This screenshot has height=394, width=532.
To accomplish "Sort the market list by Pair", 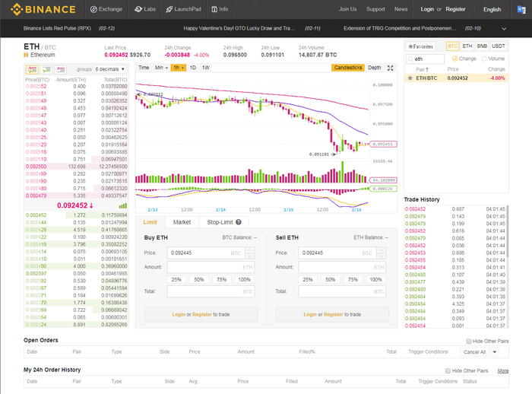I will click(x=422, y=69).
